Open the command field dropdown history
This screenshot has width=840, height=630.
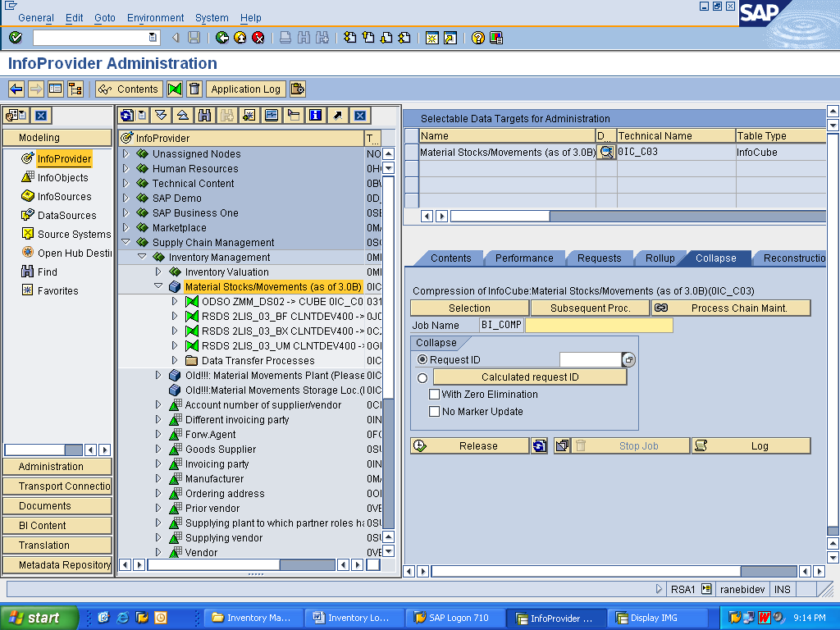153,38
